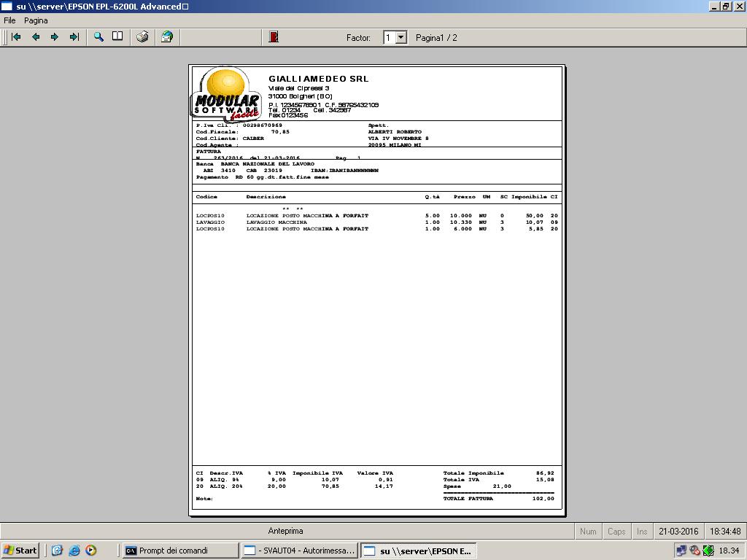Click the Caps indicator in status bar
Image resolution: width=747 pixels, height=560 pixels.
pyautogui.click(x=616, y=531)
